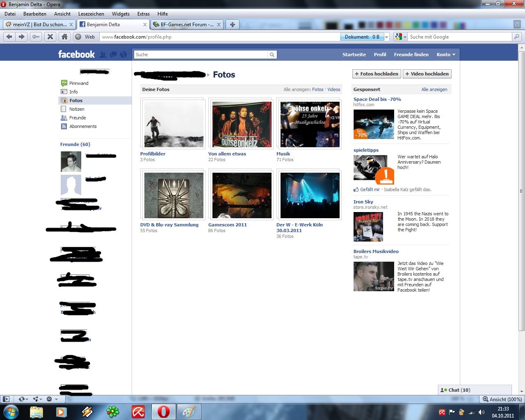
Task: Toggle the Opera panel sidebar button
Action: coord(6,399)
